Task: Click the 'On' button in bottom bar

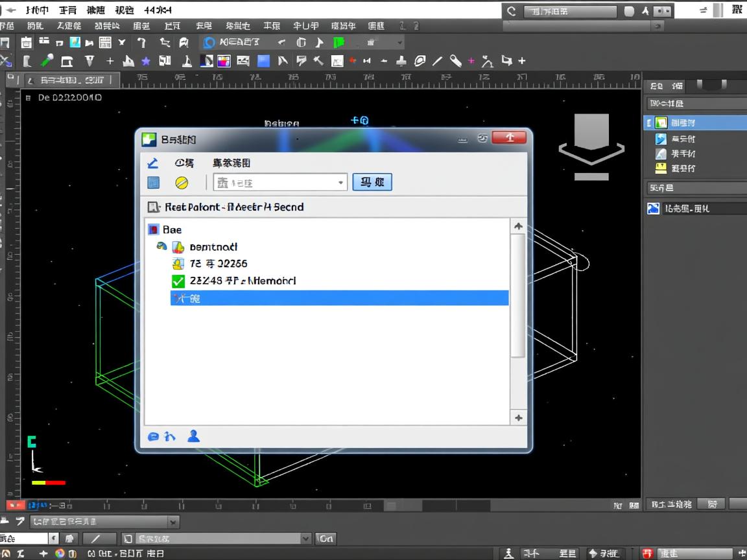Action: click(x=326, y=539)
